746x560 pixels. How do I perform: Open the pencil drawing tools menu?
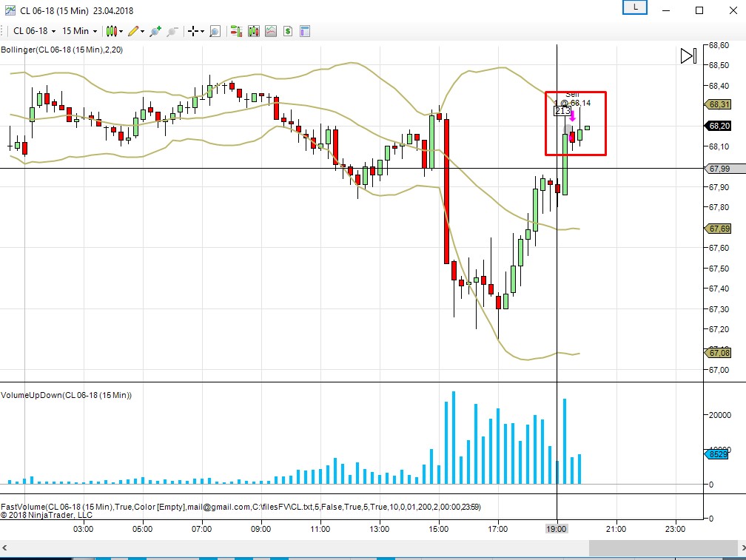pos(136,31)
